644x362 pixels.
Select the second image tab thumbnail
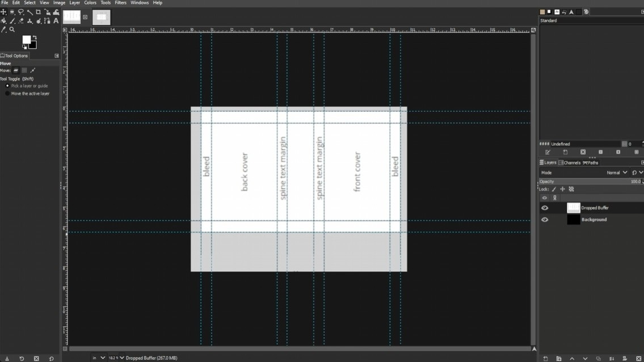click(x=102, y=17)
